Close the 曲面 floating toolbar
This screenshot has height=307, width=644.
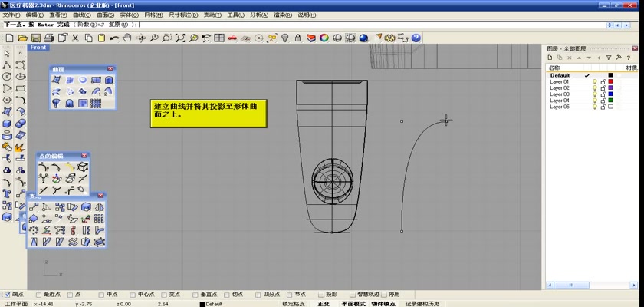tap(110, 69)
